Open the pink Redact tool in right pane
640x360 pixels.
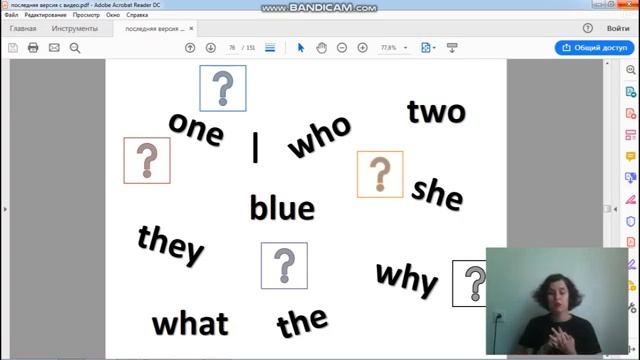click(631, 200)
